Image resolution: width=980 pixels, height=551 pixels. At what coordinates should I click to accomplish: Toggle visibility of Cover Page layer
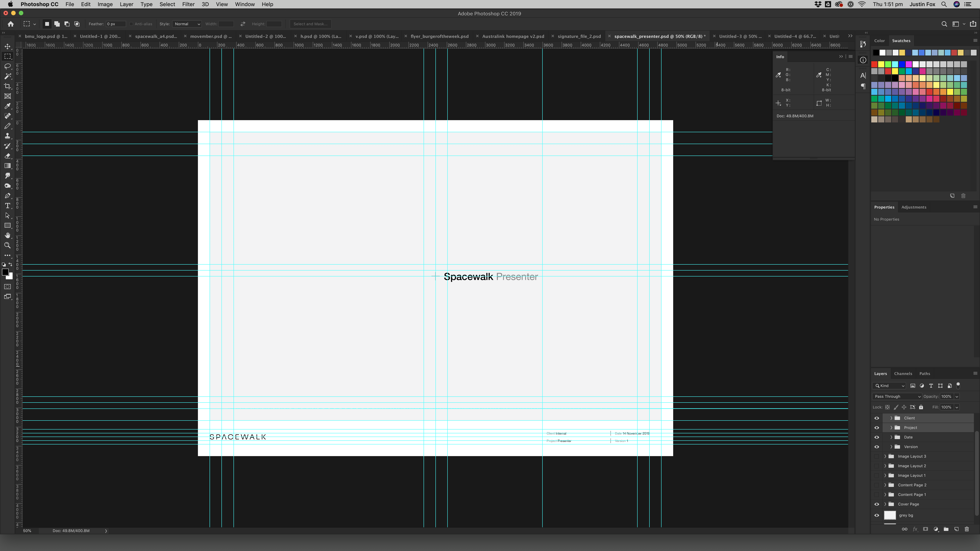pos(876,504)
